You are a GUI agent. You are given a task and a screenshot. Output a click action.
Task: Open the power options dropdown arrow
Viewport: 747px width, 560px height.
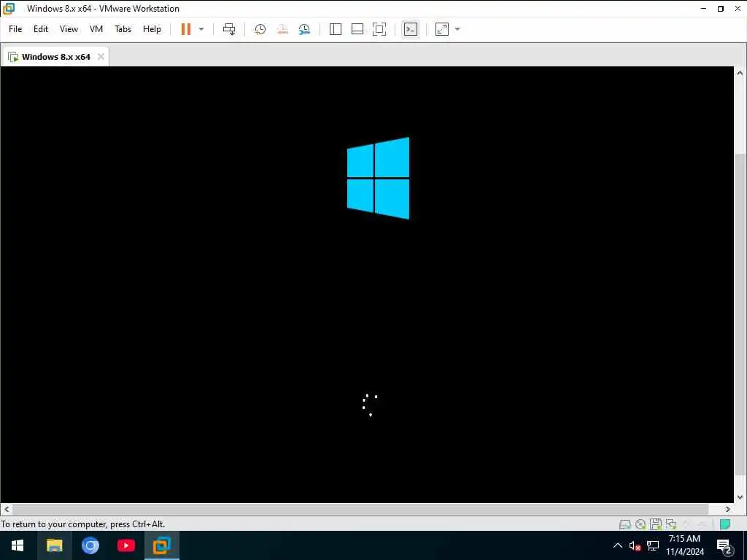201,29
